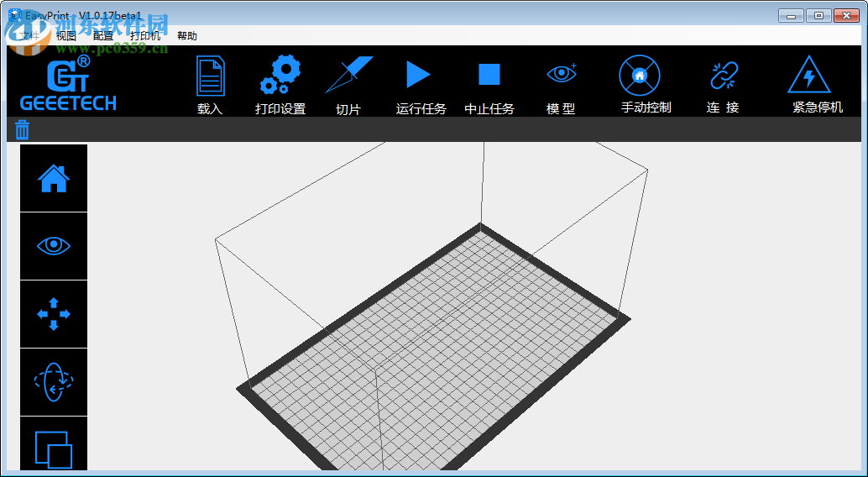
Task: Delete model with trash can icon
Action: click(x=22, y=129)
